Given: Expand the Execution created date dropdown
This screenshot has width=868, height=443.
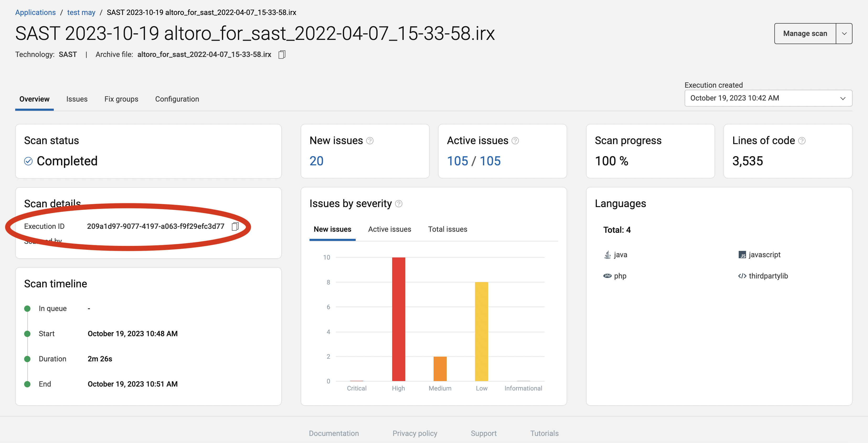Looking at the screenshot, I should coord(842,98).
